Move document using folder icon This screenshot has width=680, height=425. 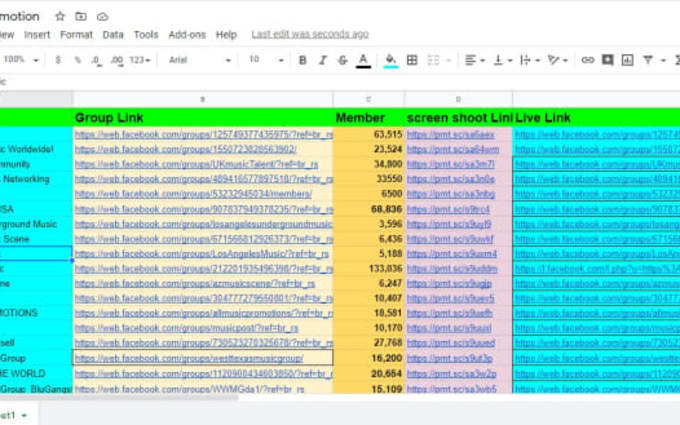(81, 16)
